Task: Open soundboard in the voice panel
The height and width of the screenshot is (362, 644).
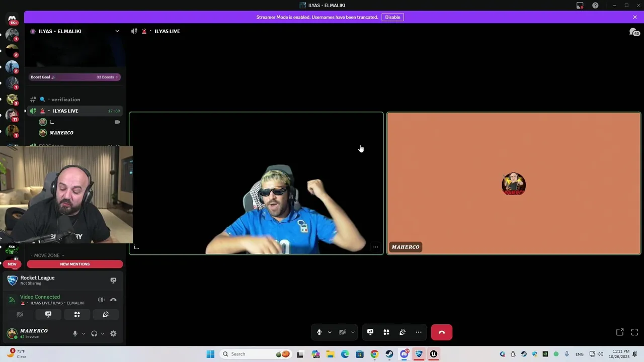Action: 106,314
